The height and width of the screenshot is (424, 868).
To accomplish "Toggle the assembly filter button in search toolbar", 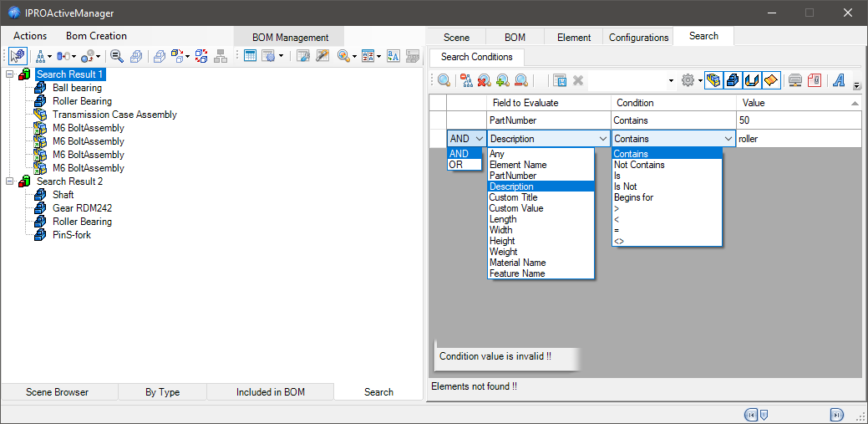I will [x=713, y=80].
